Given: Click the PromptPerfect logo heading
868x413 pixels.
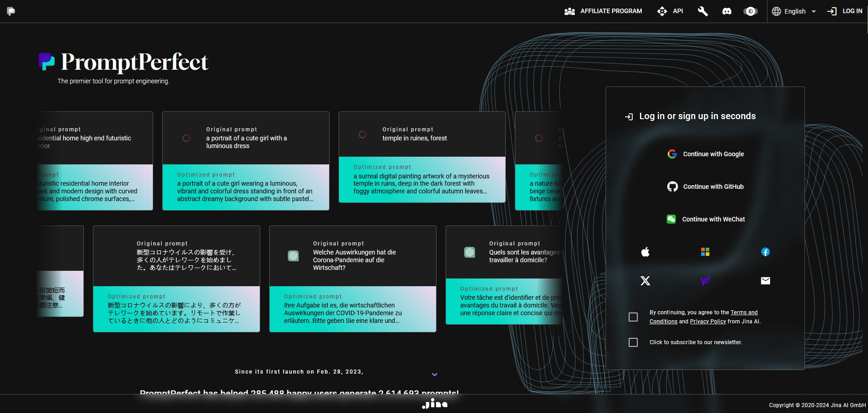Looking at the screenshot, I should click(x=123, y=62).
